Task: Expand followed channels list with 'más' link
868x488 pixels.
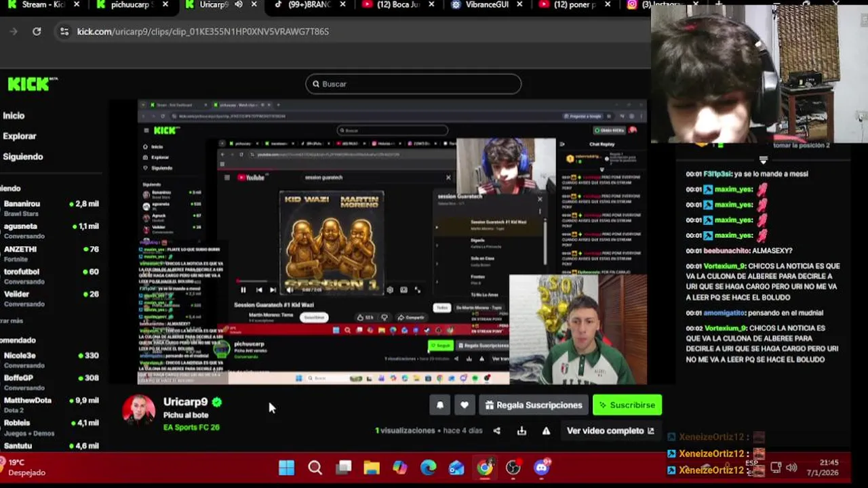Action: 12,321
